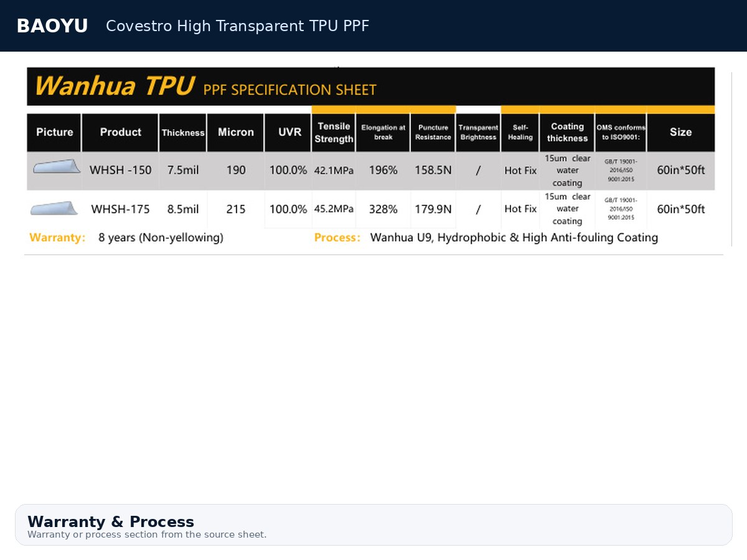This screenshot has height=560, width=747.
Task: Click the 'Micron' column header
Action: click(x=236, y=132)
